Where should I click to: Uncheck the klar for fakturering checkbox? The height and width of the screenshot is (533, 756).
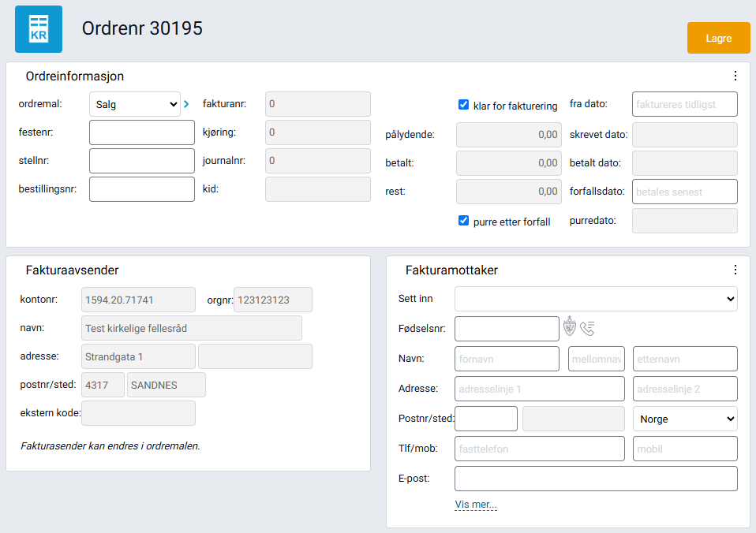point(464,105)
